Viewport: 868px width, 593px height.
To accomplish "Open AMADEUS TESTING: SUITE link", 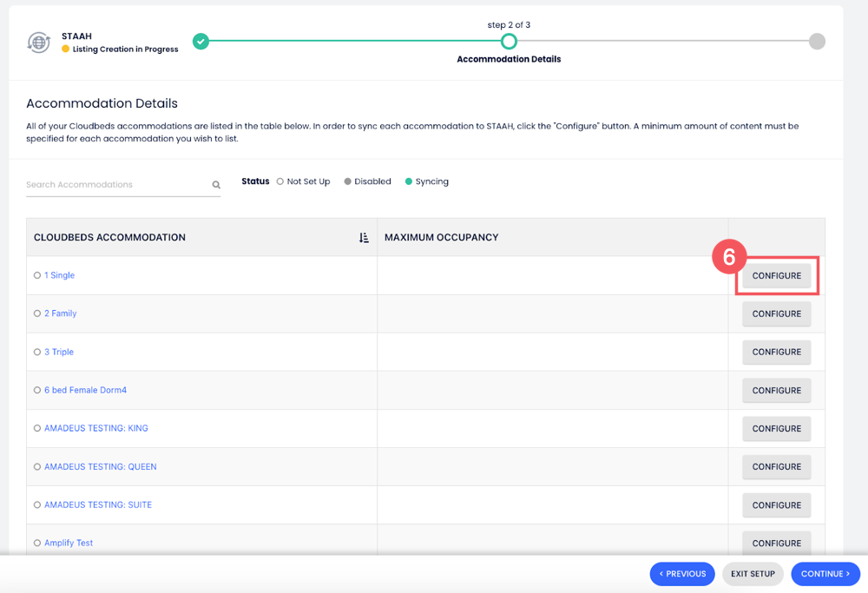I will (98, 504).
